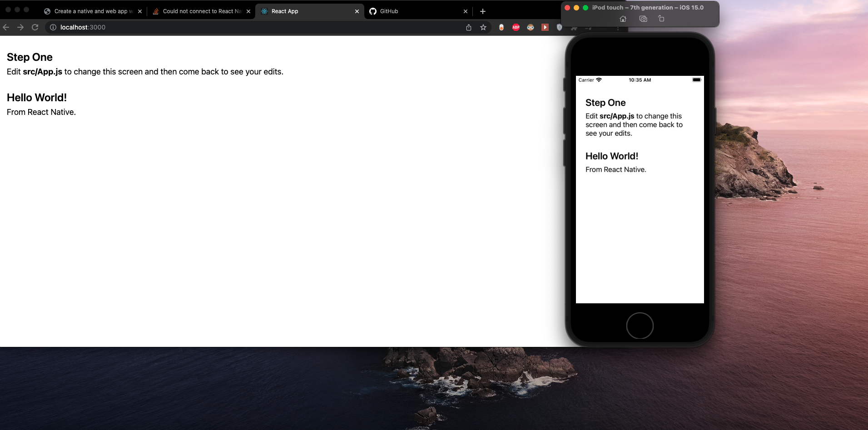Open the Adblock Plus extension
The width and height of the screenshot is (868, 430).
click(x=516, y=27)
